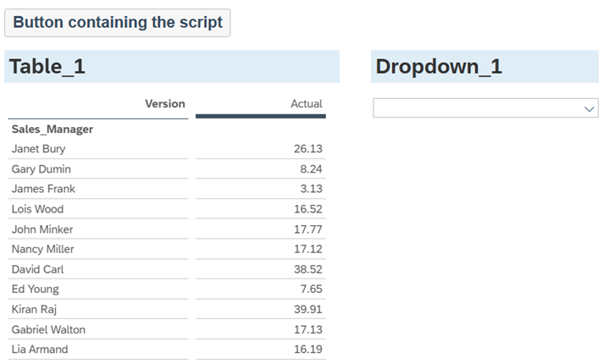
Task: Select the Lia Armand member
Action: click(40, 350)
